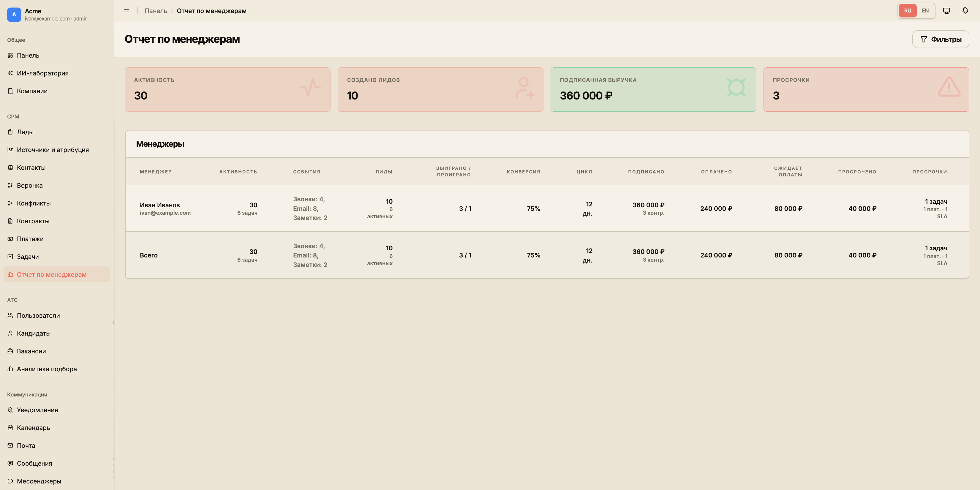Viewport: 980px width, 490px height.
Task: Switch interface language to RU
Action: point(908,11)
